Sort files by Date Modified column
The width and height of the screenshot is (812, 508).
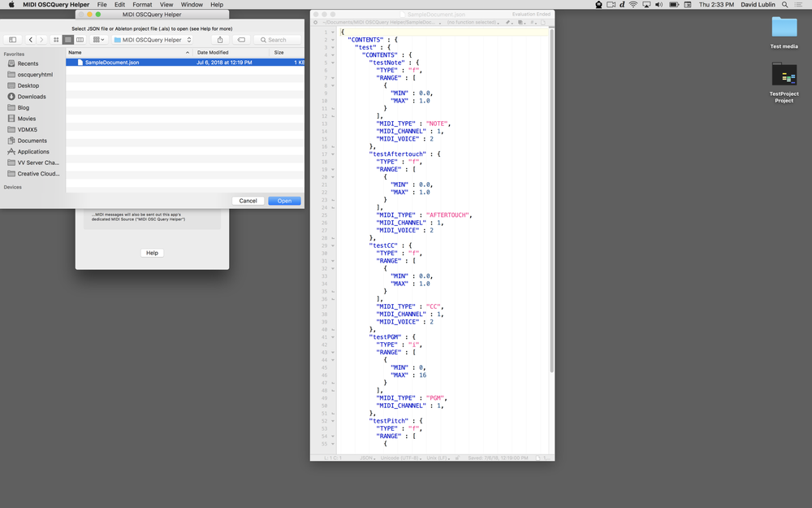point(231,52)
